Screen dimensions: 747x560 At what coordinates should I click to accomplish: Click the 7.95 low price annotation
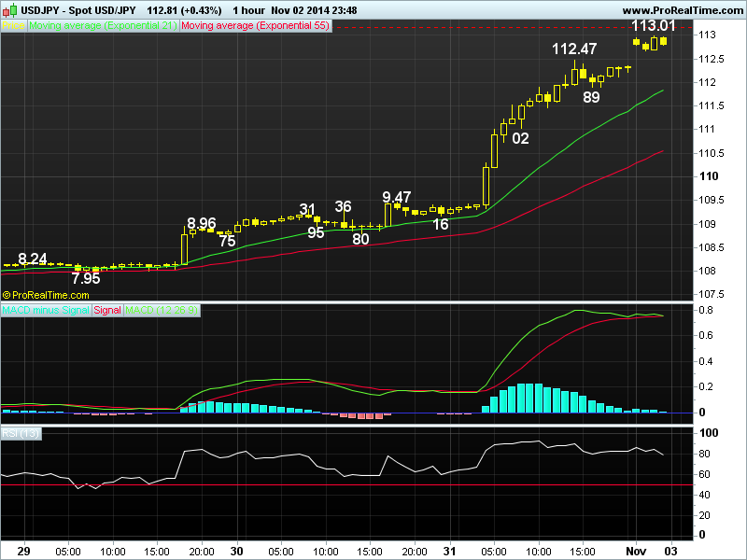point(86,278)
